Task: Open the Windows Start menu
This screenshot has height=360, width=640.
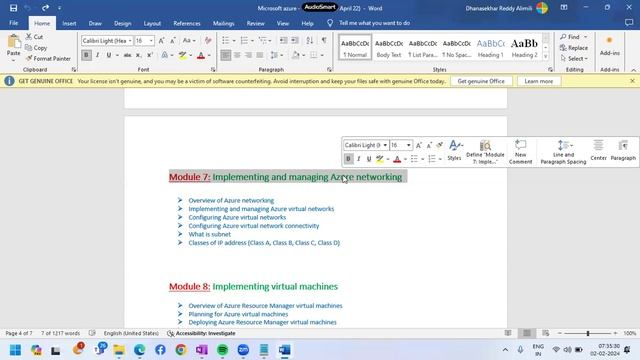Action: tap(16, 350)
